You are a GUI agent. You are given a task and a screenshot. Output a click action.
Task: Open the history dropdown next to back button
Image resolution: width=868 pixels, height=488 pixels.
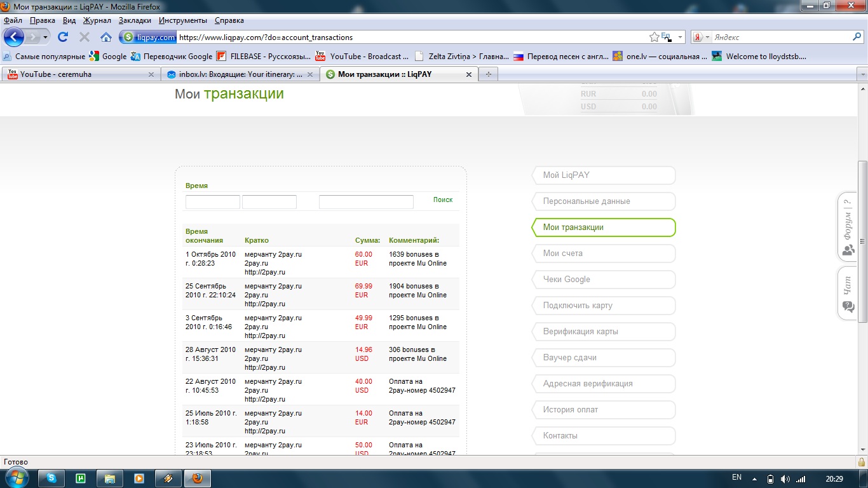click(46, 37)
